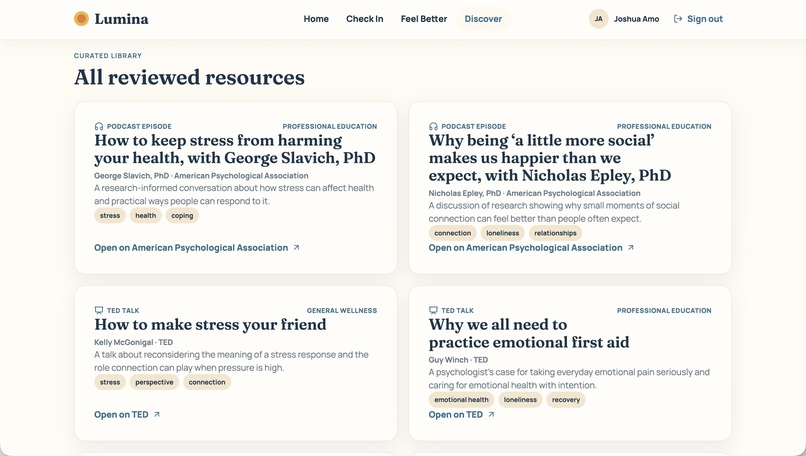Open 'practice emotional first aid' talk title
806x456 pixels.
pyautogui.click(x=529, y=333)
